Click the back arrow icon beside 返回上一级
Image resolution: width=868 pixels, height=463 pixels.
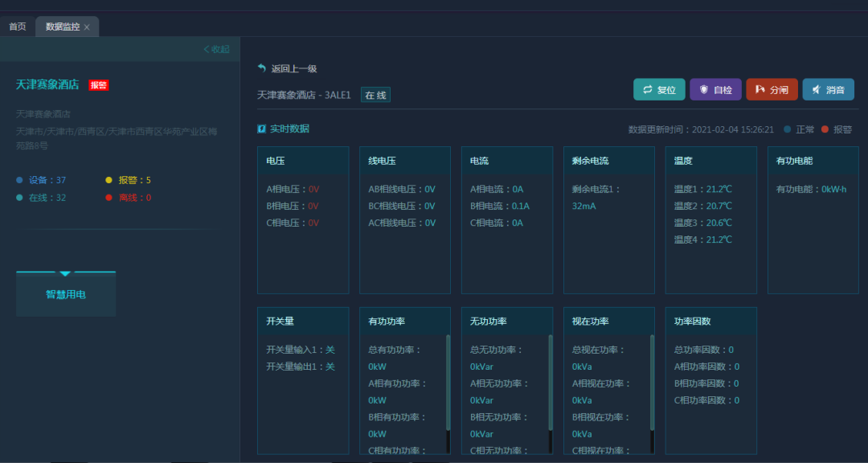[262, 68]
